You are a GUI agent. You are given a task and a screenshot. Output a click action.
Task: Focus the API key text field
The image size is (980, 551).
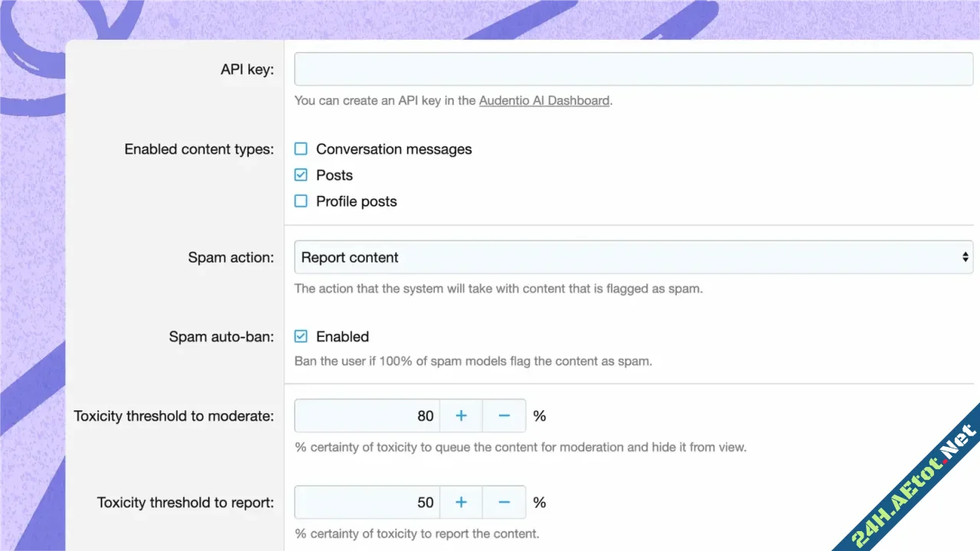pos(633,69)
